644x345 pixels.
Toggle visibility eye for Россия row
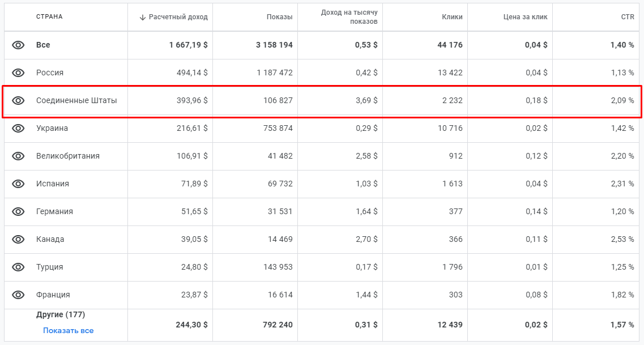click(x=18, y=73)
